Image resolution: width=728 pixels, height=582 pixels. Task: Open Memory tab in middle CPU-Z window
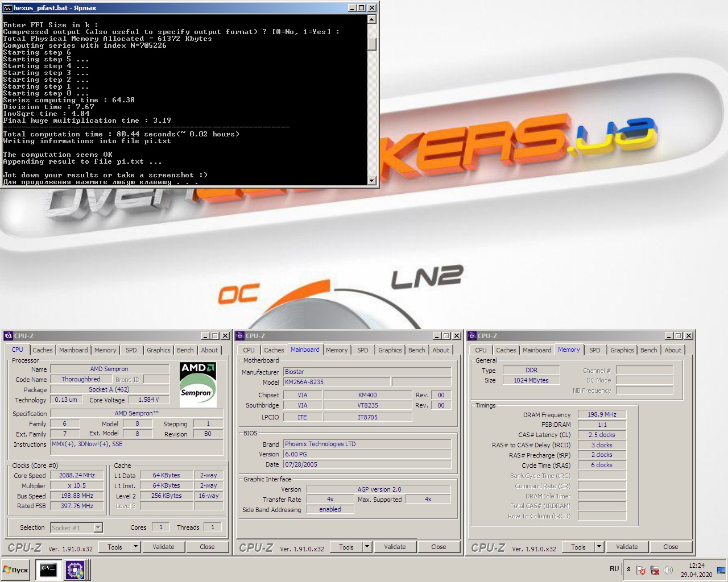point(337,350)
